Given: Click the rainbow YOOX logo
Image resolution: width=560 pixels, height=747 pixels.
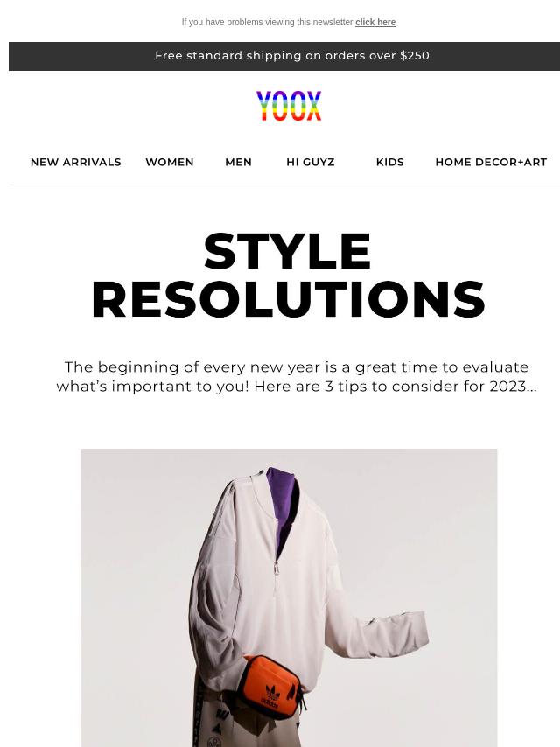Looking at the screenshot, I should pos(289,105).
